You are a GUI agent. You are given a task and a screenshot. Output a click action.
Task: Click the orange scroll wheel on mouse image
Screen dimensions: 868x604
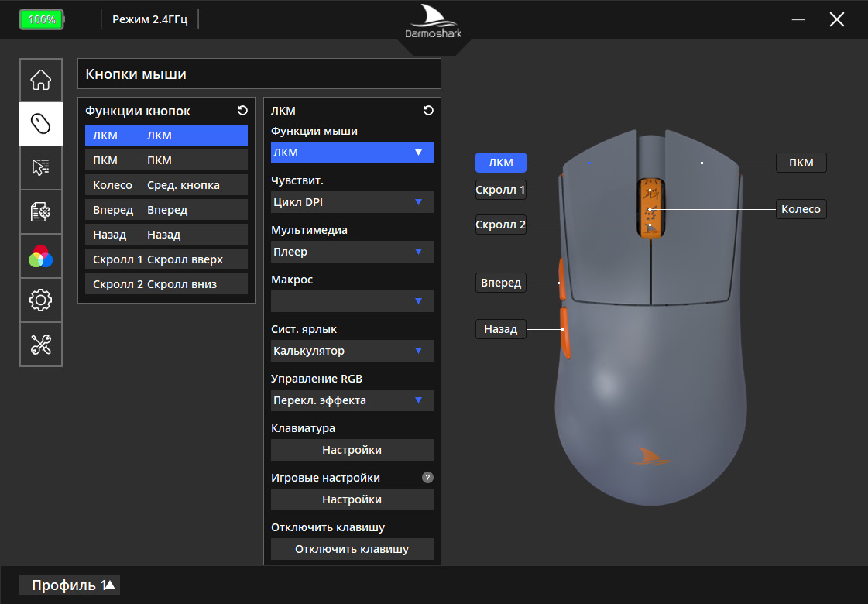(651, 209)
